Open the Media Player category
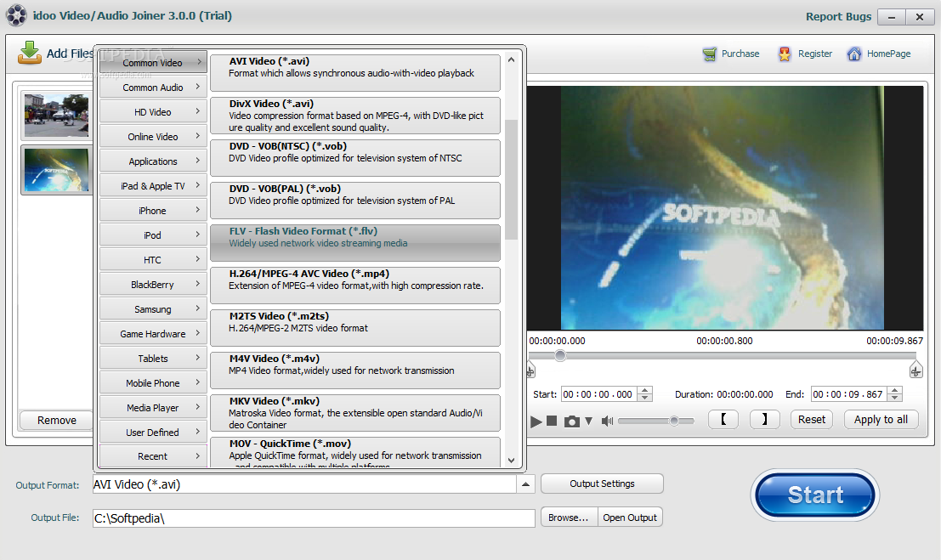The image size is (941, 560). pyautogui.click(x=153, y=407)
